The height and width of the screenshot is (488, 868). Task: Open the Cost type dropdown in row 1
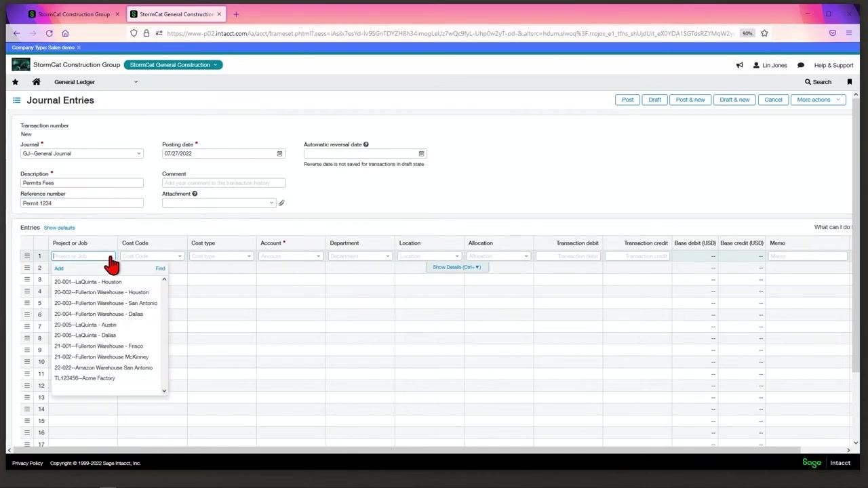pos(250,256)
